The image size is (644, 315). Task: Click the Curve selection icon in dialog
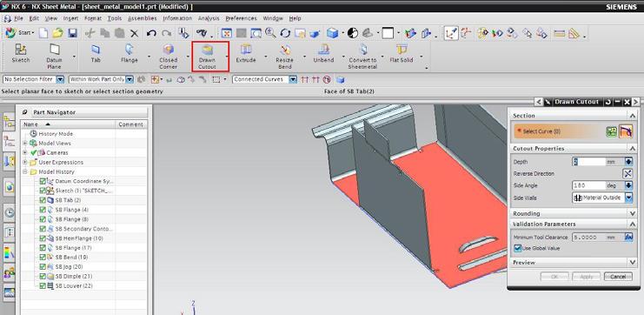pyautogui.click(x=626, y=131)
